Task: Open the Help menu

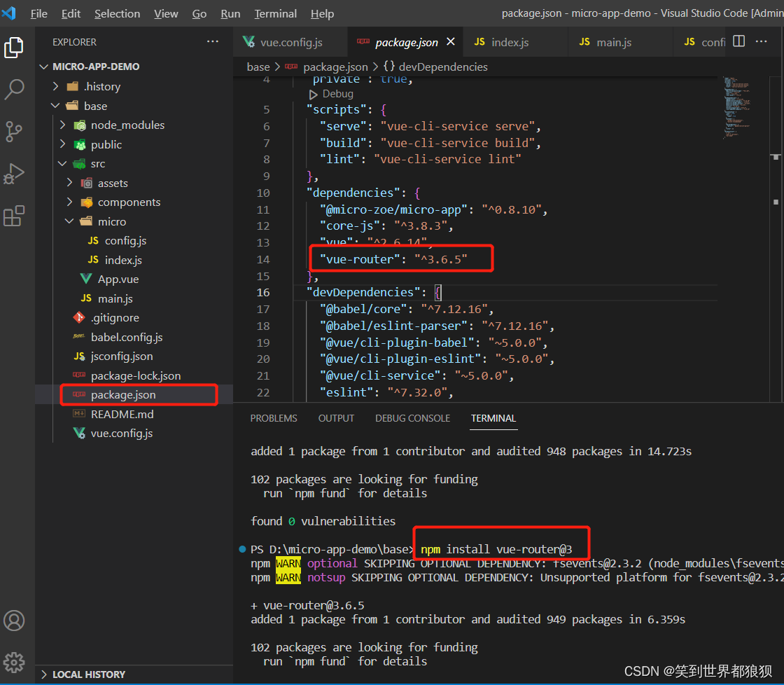Action: tap(322, 13)
